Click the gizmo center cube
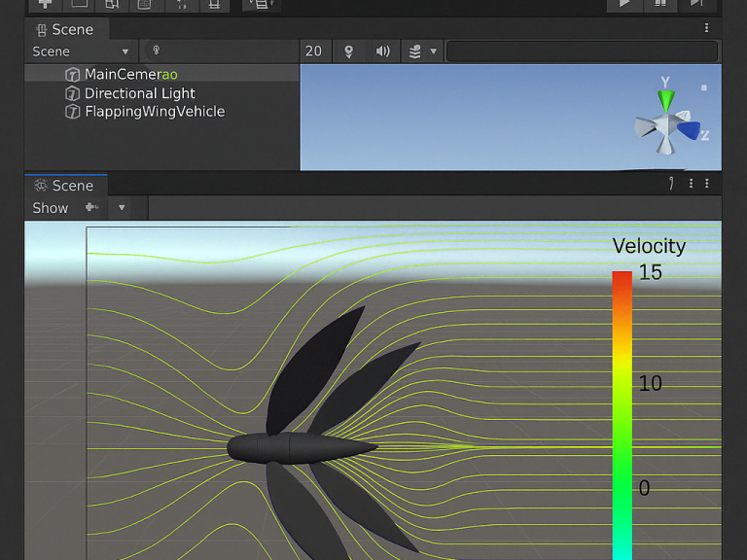 (x=665, y=125)
